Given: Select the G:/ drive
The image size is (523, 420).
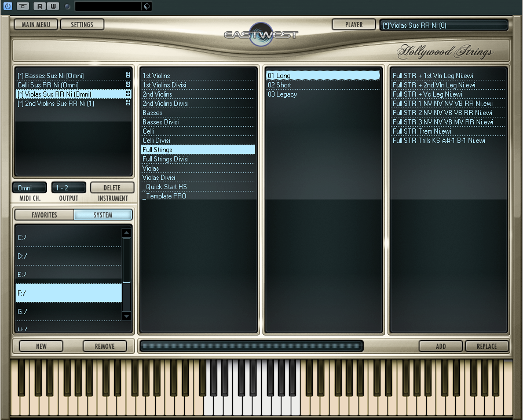Looking at the screenshot, I should click(68, 312).
